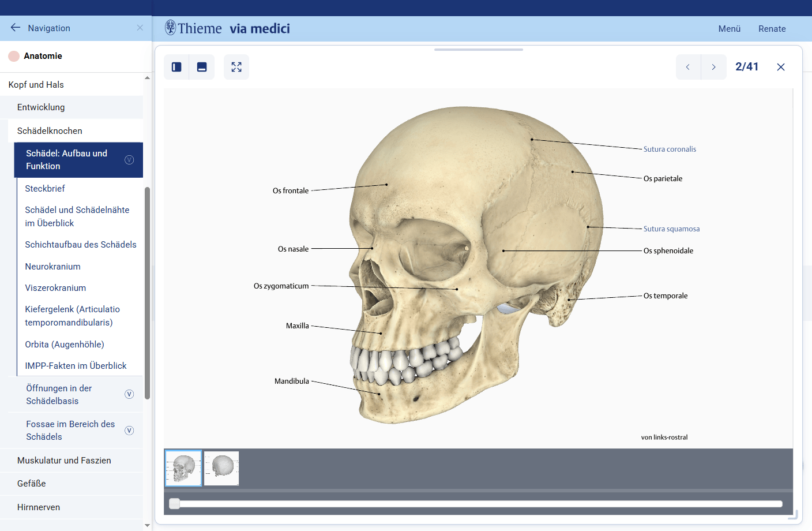Click the Os temporale label
Viewport: 812px width, 531px height.
tap(666, 296)
